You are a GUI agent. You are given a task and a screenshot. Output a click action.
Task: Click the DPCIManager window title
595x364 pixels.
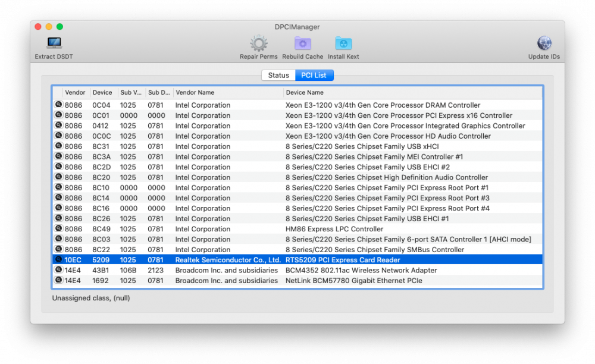click(297, 27)
